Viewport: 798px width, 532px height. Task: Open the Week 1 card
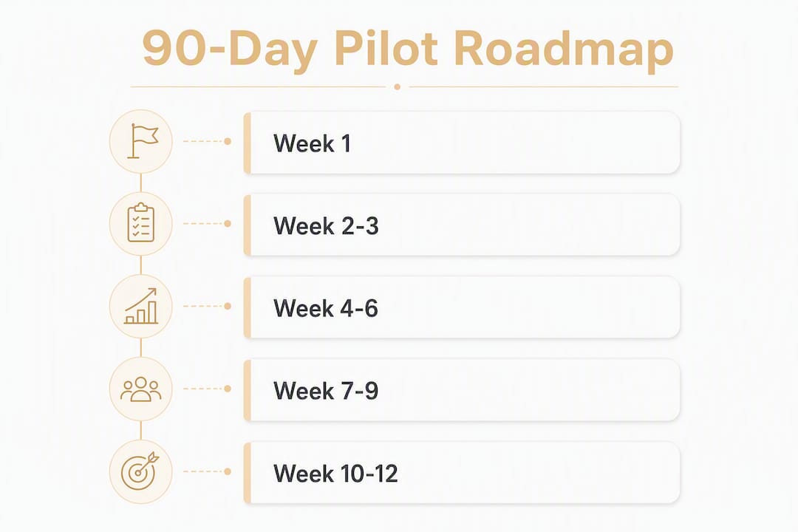462,143
